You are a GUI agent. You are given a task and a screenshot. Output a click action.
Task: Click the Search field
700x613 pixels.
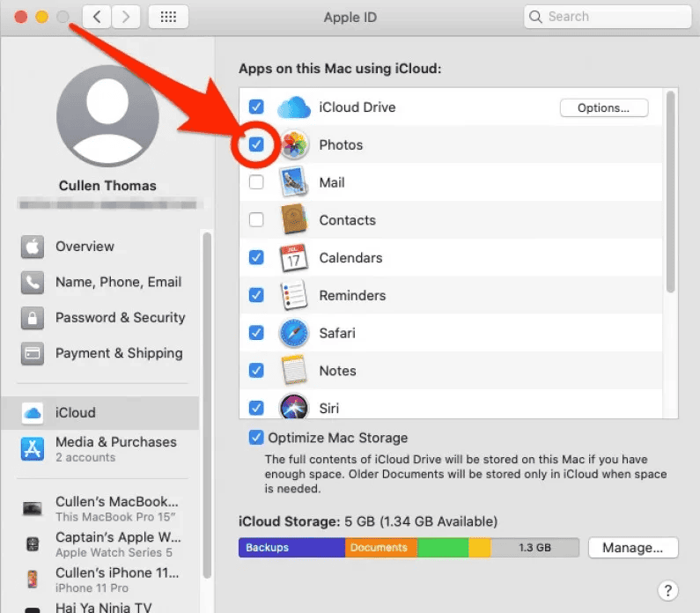coord(608,17)
